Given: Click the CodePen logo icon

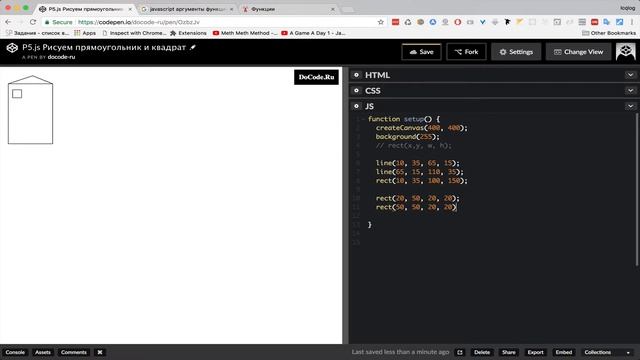Looking at the screenshot, I should [12, 48].
